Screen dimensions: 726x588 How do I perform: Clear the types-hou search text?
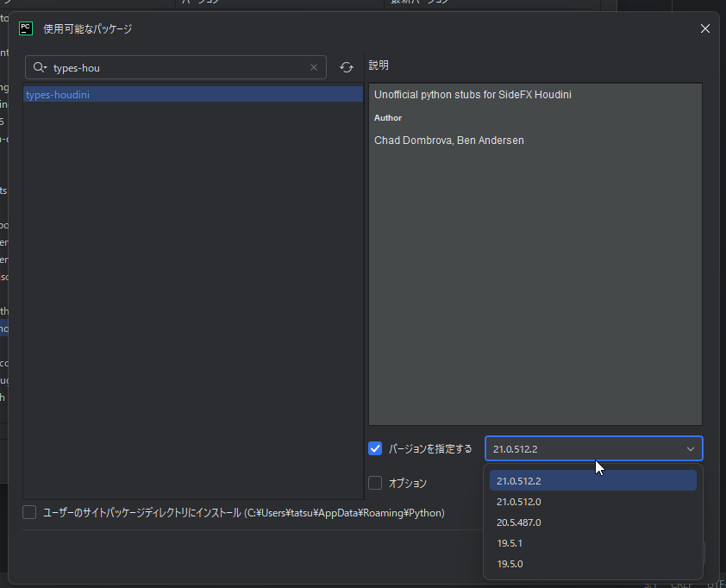click(314, 67)
